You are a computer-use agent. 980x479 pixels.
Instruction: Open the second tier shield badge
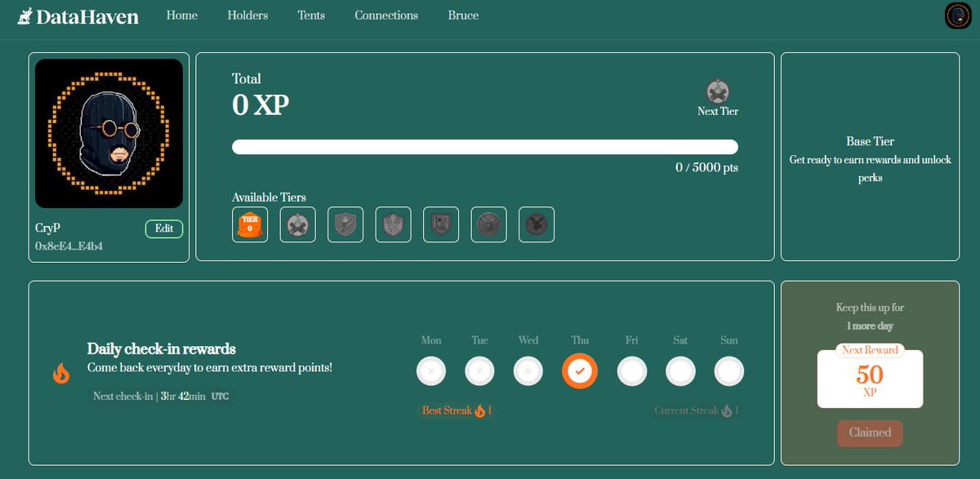click(297, 224)
